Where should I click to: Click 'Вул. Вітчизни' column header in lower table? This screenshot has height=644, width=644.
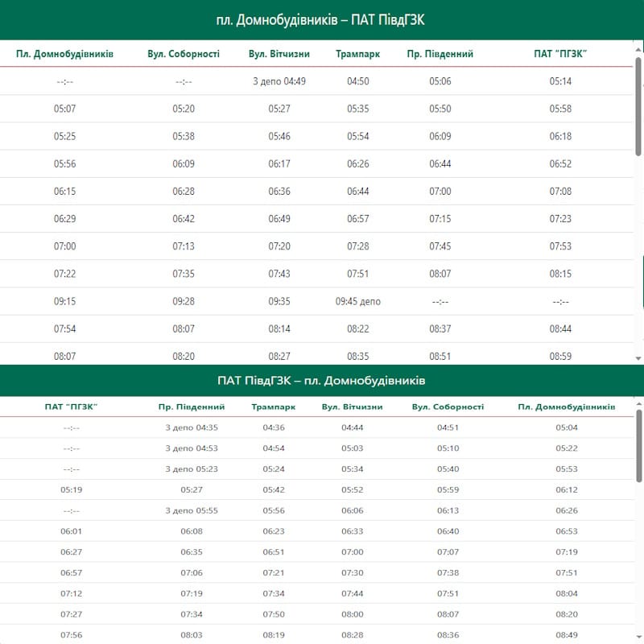tap(353, 407)
